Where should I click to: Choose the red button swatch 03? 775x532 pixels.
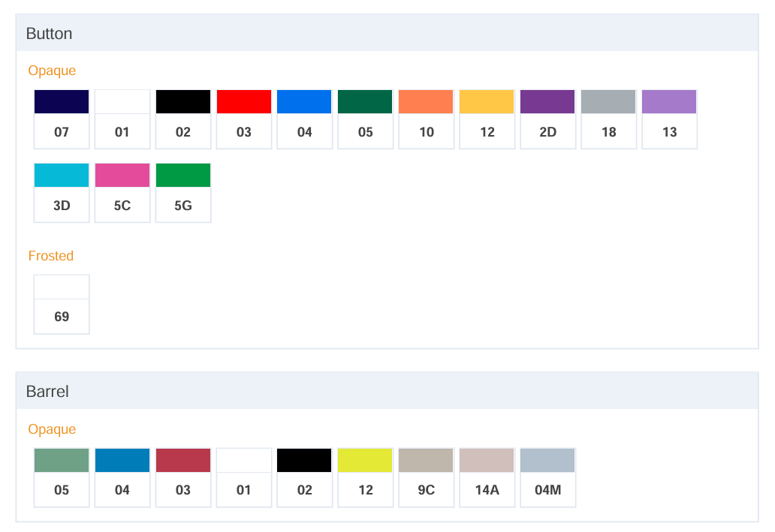tap(244, 119)
